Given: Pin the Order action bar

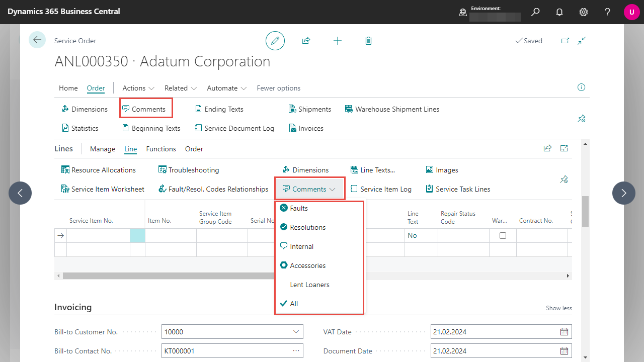Looking at the screenshot, I should click(581, 119).
